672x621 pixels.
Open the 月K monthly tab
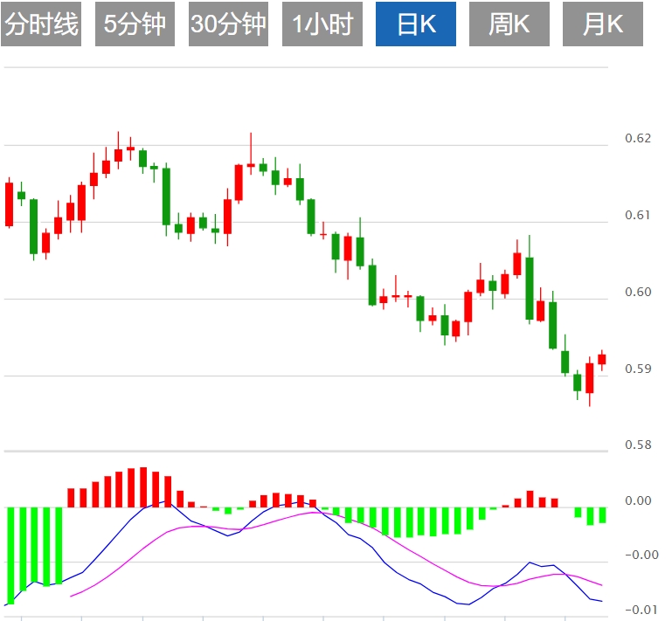pos(602,24)
